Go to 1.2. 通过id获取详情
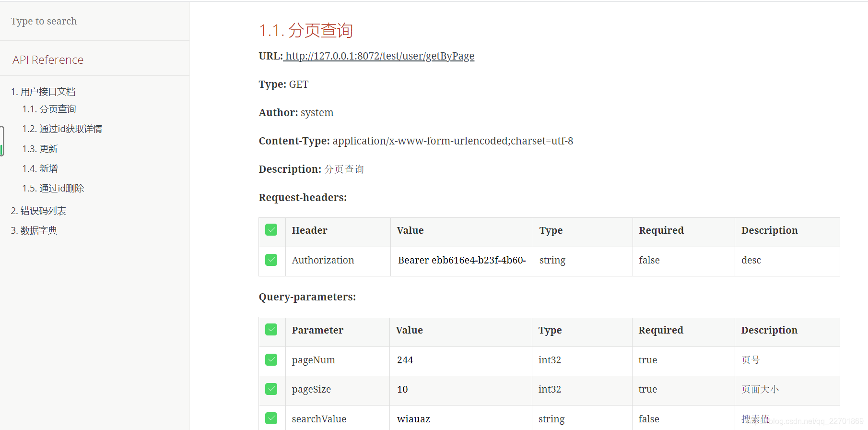868x430 pixels. (x=62, y=129)
